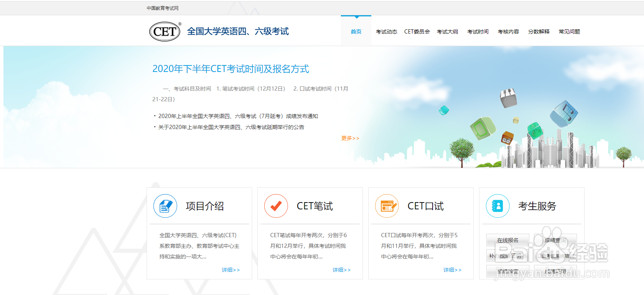The height and width of the screenshot is (295, 644).
Task: Open the 考试动态 menu item
Action: [x=387, y=32]
